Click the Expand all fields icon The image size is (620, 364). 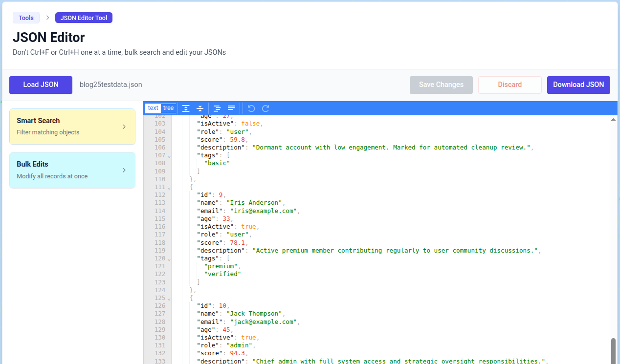click(x=186, y=108)
